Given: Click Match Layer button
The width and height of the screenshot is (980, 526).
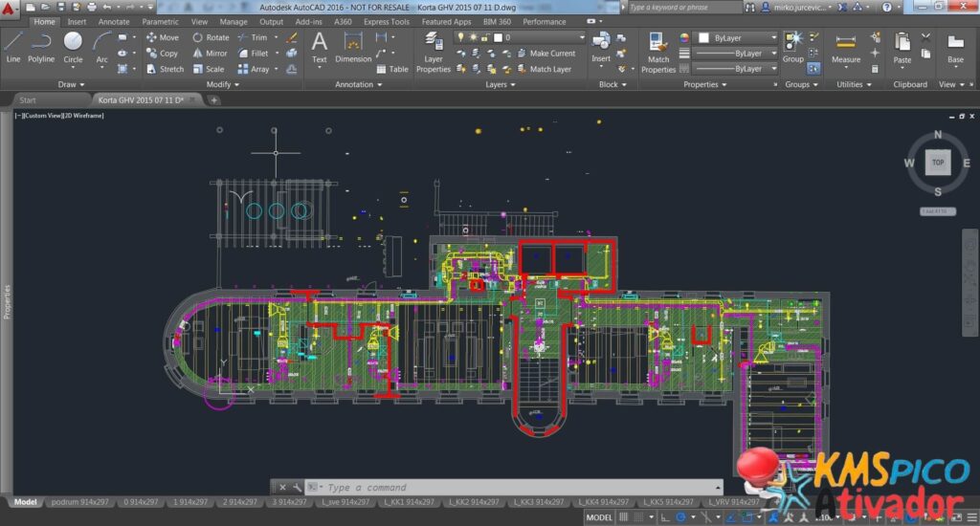Looking at the screenshot, I should (x=545, y=70).
